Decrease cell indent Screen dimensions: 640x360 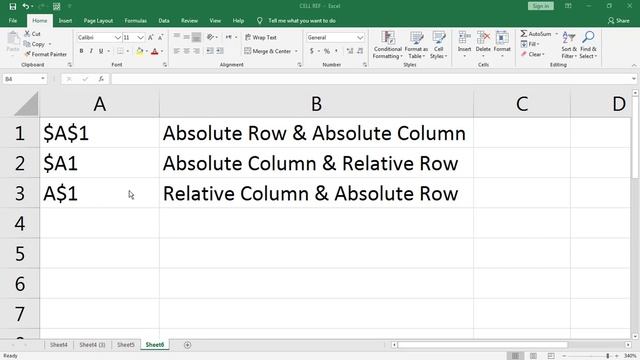click(x=210, y=51)
